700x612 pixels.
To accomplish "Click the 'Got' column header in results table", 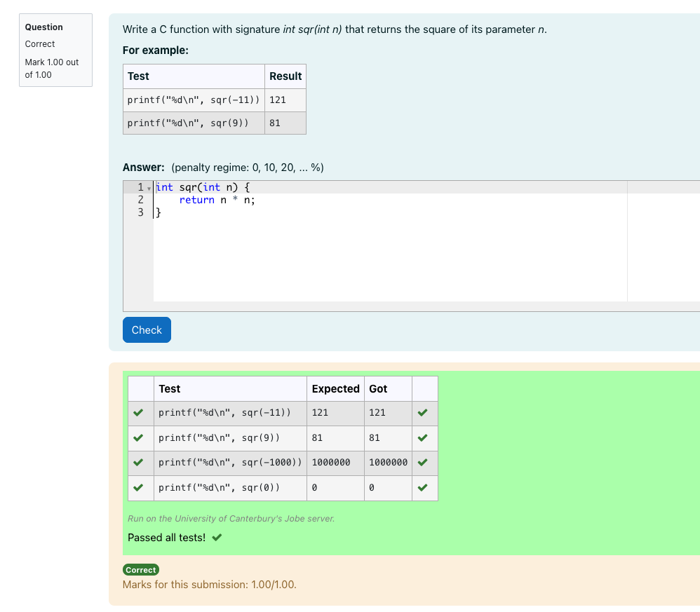I will 378,388.
